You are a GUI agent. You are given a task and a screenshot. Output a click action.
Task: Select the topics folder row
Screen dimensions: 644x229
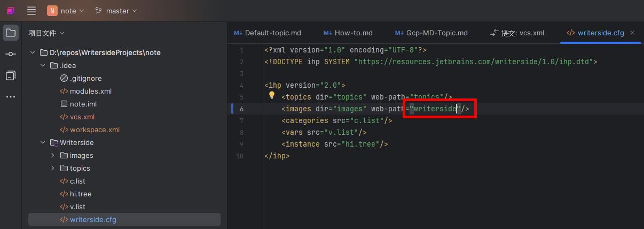click(124, 168)
